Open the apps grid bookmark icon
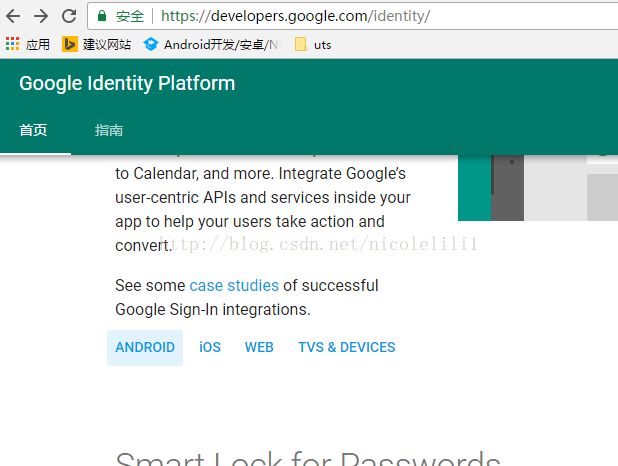618x466 pixels. click(13, 44)
